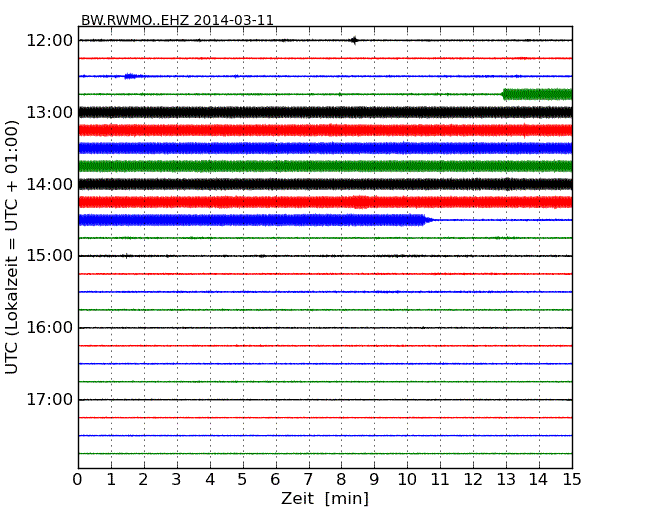The width and height of the screenshot is (650, 520).
Task: Click x-axis tick label 2
Action: [143, 480]
